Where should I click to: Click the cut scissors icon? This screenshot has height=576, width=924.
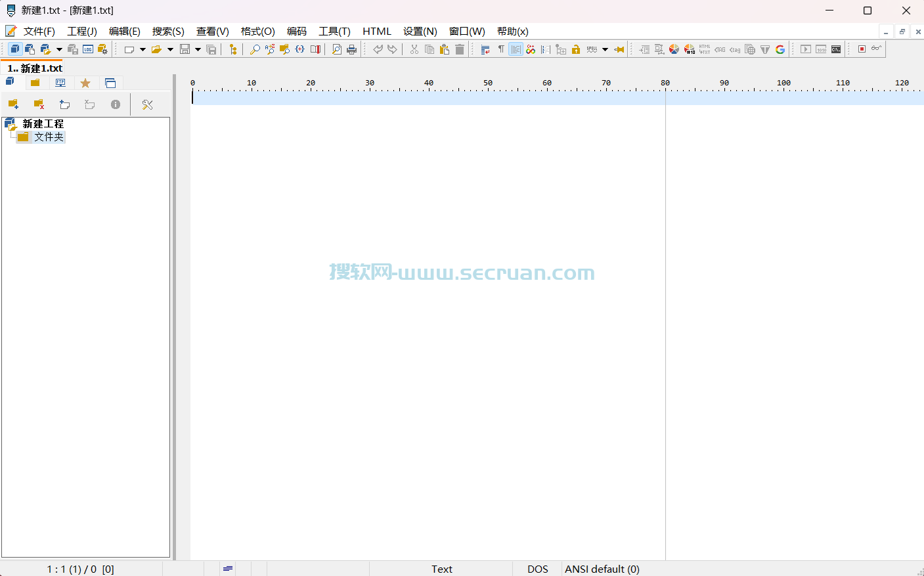pos(414,49)
